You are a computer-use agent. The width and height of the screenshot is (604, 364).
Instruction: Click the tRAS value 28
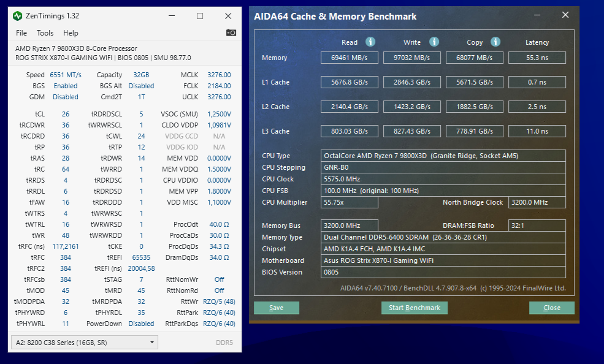pyautogui.click(x=66, y=158)
